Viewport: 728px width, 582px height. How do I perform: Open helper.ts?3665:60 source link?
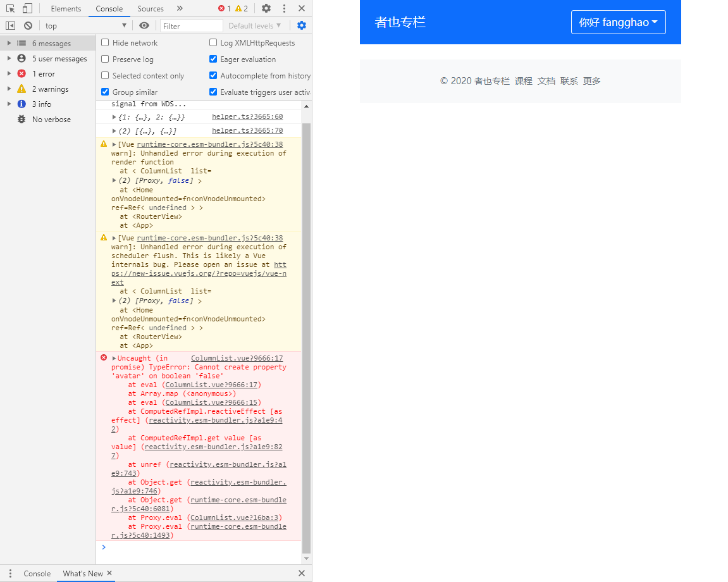(247, 116)
